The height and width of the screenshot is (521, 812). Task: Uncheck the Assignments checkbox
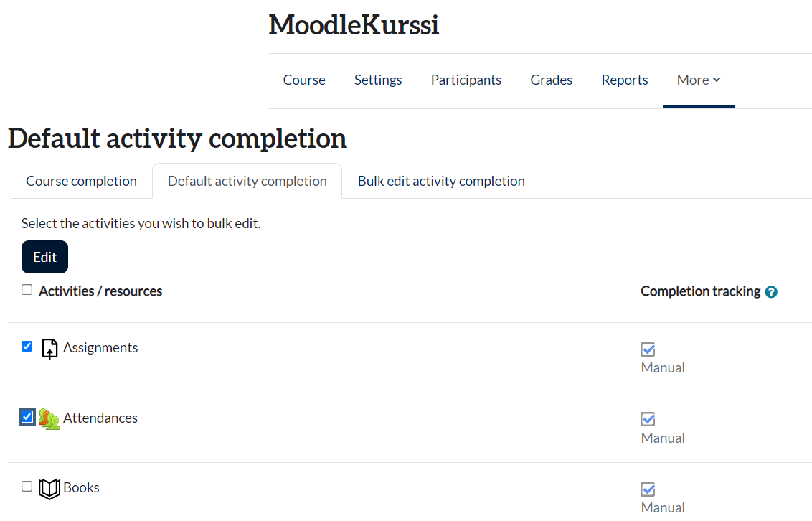point(27,347)
